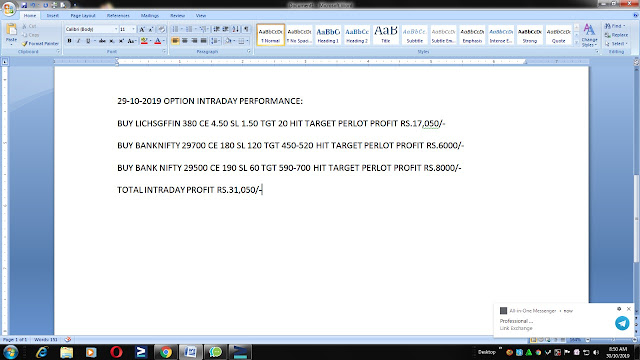Save document from Quick Access toolbar
The width and height of the screenshot is (640, 360).
pyautogui.click(x=24, y=5)
